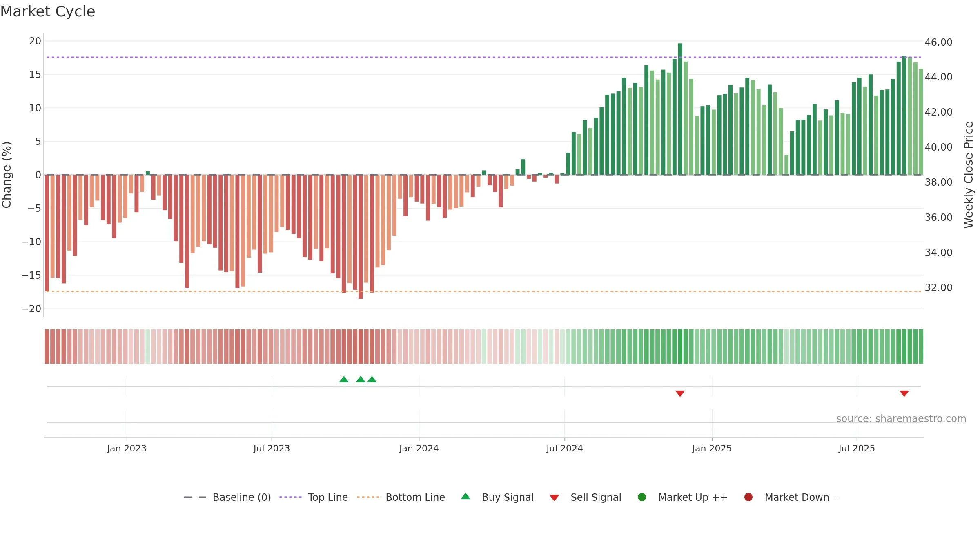This screenshot has width=980, height=551.
Task: Click the 15 tick on the change axis
Action: [x=35, y=75]
